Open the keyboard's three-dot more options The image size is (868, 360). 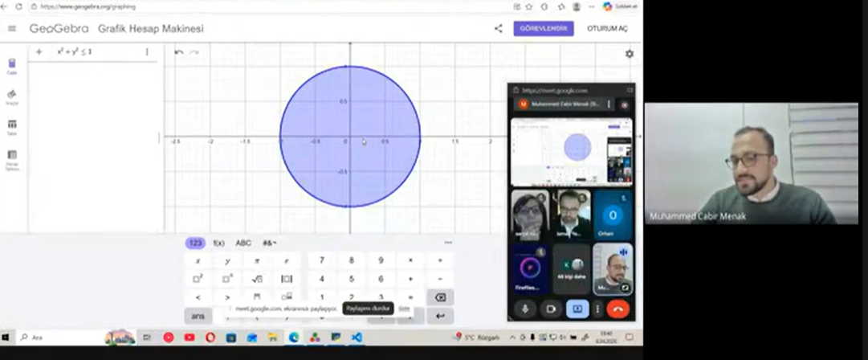point(448,243)
